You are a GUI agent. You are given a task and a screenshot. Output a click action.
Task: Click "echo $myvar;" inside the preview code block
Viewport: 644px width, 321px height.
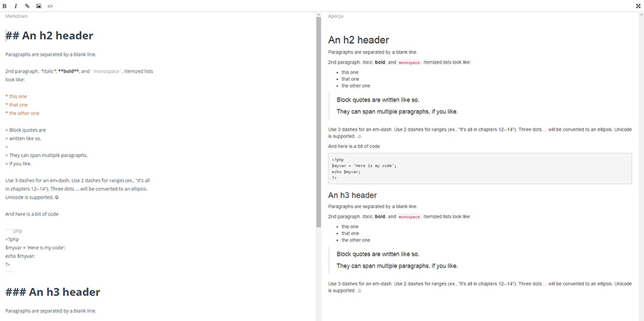click(346, 172)
